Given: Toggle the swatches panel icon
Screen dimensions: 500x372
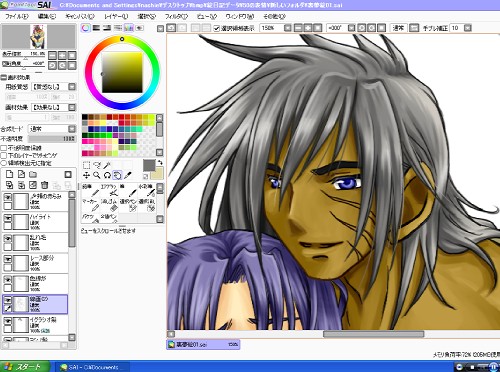Looking at the screenshot, I should click(129, 28).
